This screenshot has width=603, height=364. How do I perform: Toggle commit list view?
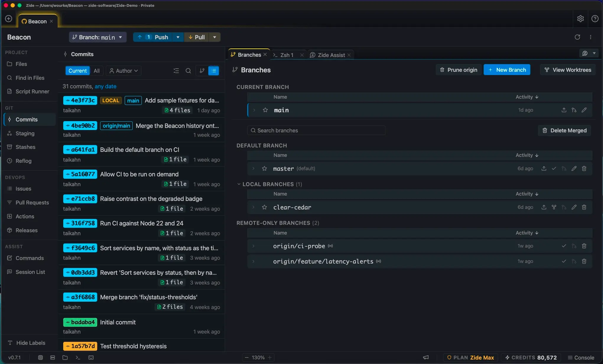214,71
